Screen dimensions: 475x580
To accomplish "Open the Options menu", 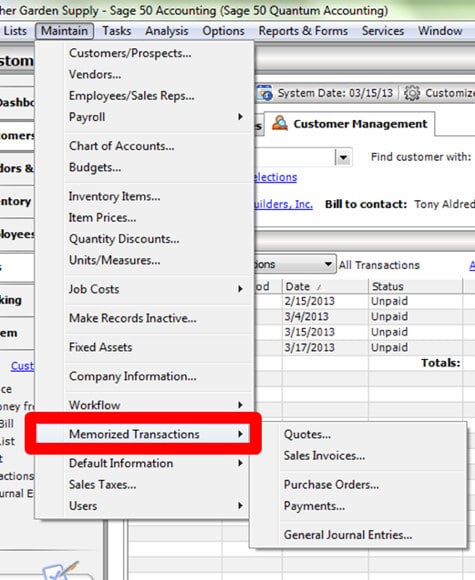I will (x=223, y=31).
